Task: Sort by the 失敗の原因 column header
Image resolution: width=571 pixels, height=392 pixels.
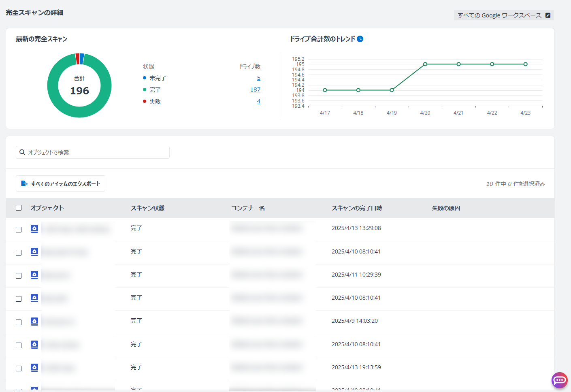Action: click(x=446, y=208)
